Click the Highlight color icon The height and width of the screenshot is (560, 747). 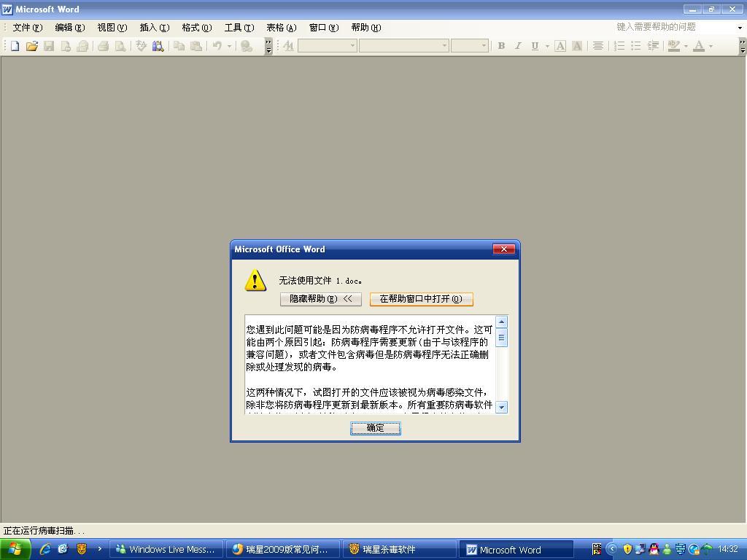673,46
